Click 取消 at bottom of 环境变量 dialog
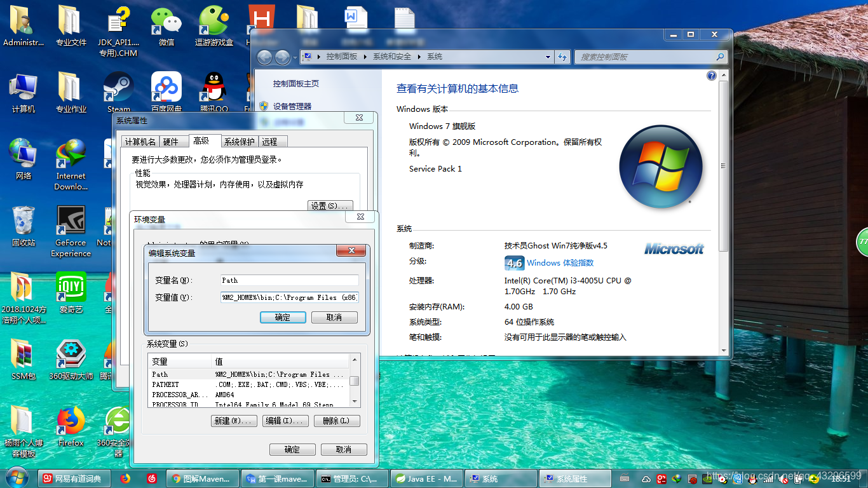 coord(344,449)
